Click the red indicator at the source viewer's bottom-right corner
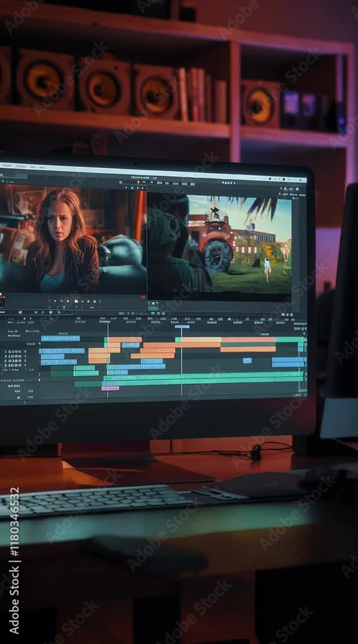 pos(143,297)
